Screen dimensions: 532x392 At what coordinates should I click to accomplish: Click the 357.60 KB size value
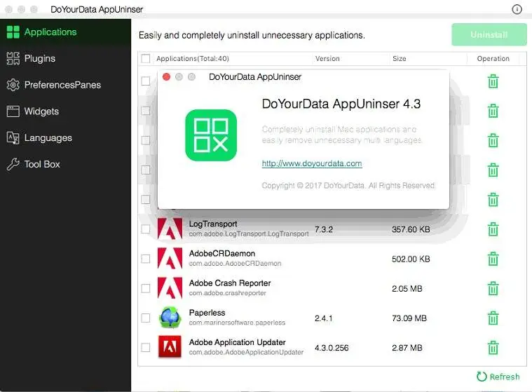411,229
